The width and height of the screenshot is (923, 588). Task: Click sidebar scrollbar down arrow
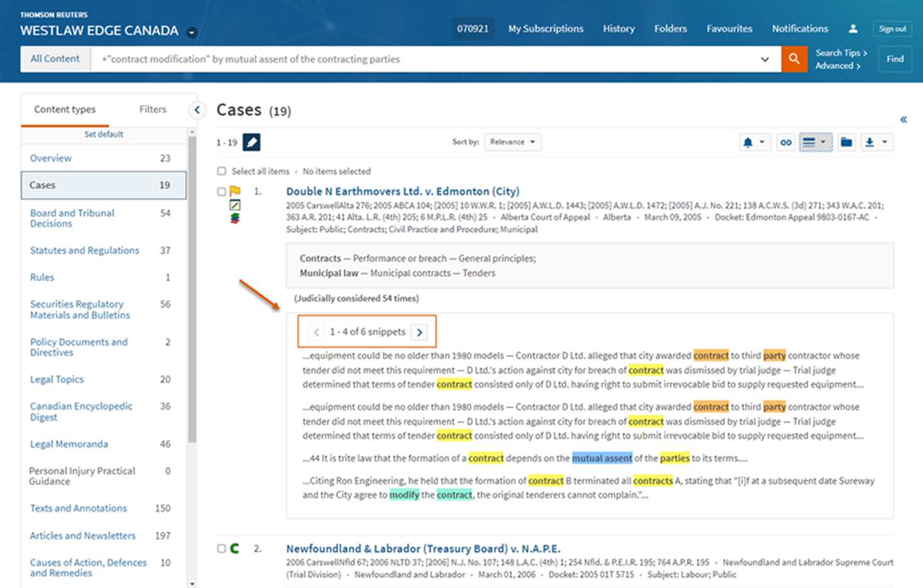[x=192, y=584]
